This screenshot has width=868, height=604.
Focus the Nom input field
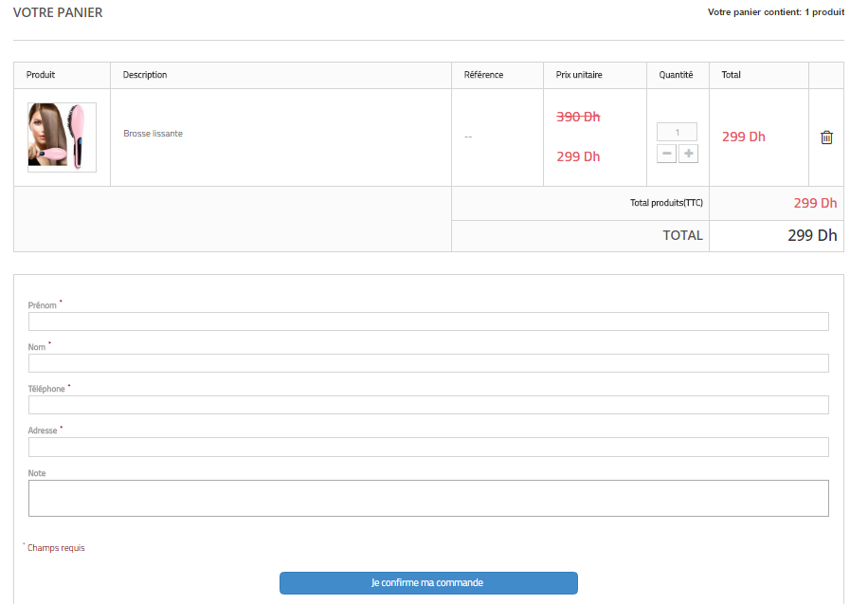[x=428, y=363]
